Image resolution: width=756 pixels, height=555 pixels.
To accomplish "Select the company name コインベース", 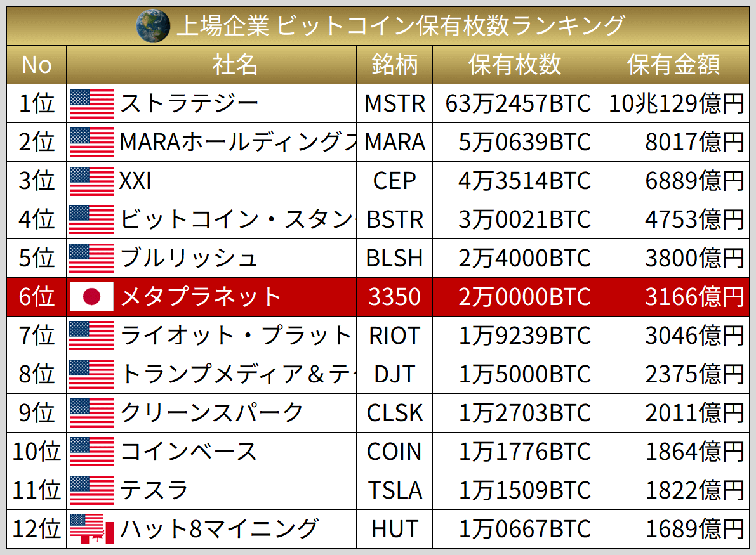I will tap(189, 452).
